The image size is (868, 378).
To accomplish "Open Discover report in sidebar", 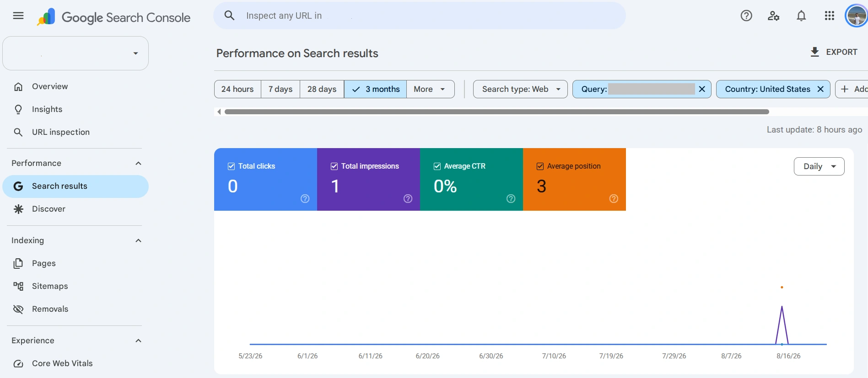I will coord(75,209).
